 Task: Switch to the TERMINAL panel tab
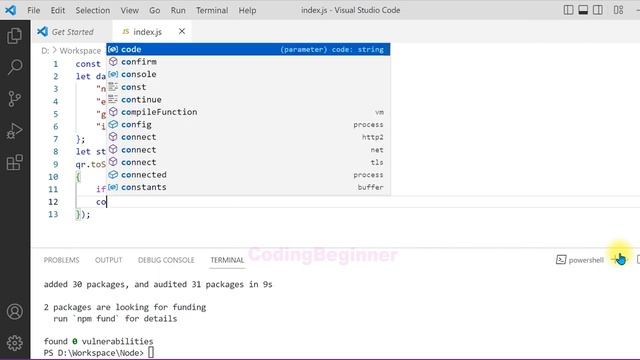pyautogui.click(x=227, y=260)
